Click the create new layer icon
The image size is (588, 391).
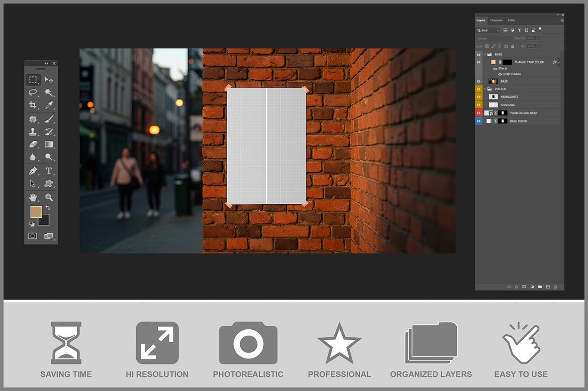coord(548,287)
